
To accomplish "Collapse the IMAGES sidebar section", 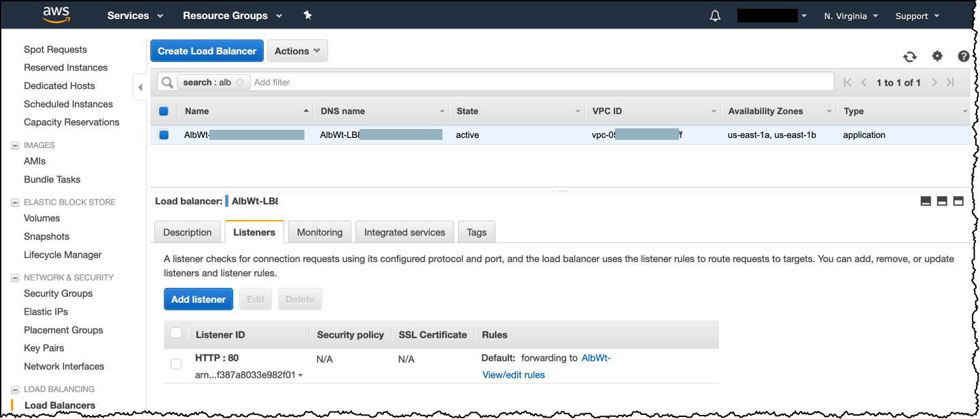I will [x=16, y=145].
